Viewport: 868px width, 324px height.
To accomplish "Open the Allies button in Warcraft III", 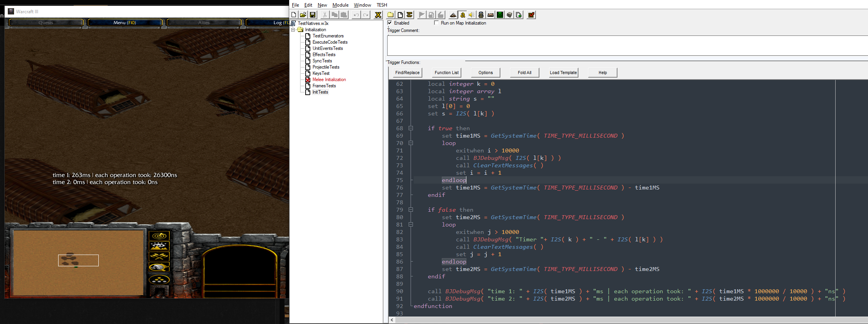I will pos(204,23).
